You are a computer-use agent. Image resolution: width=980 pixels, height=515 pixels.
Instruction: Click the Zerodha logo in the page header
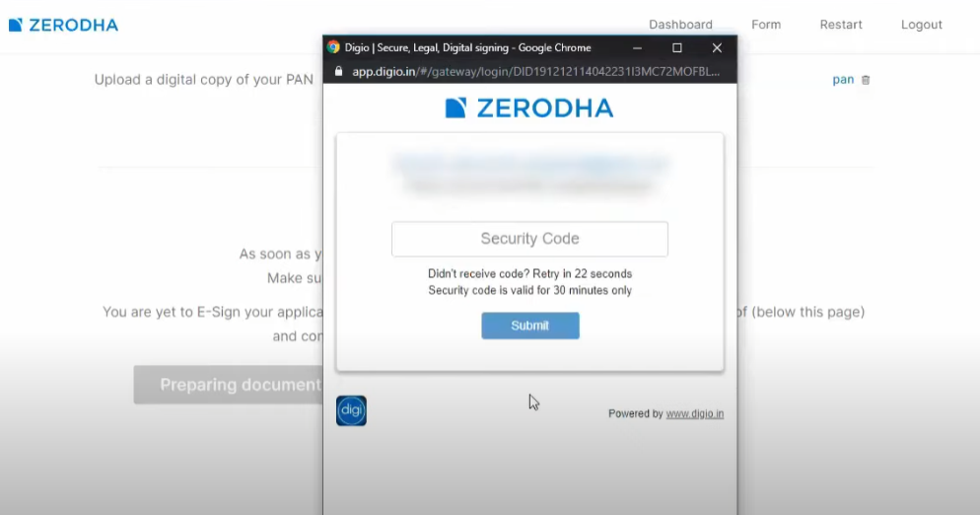pos(63,25)
